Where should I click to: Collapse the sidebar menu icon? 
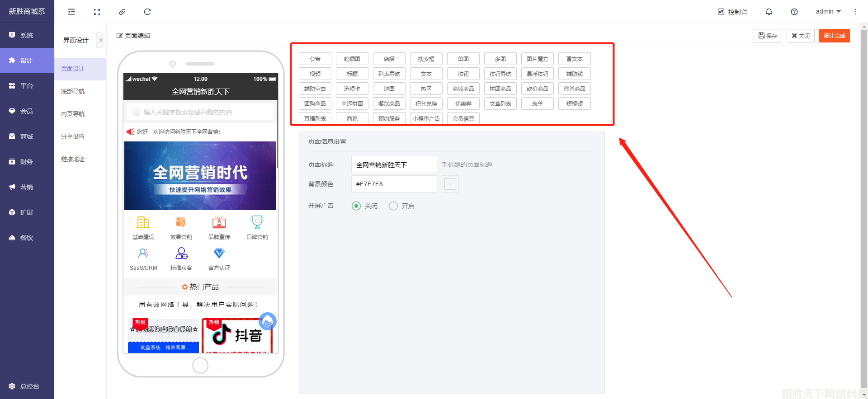point(71,12)
